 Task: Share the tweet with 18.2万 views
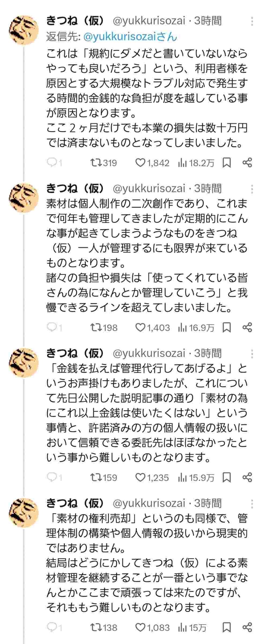247,163
